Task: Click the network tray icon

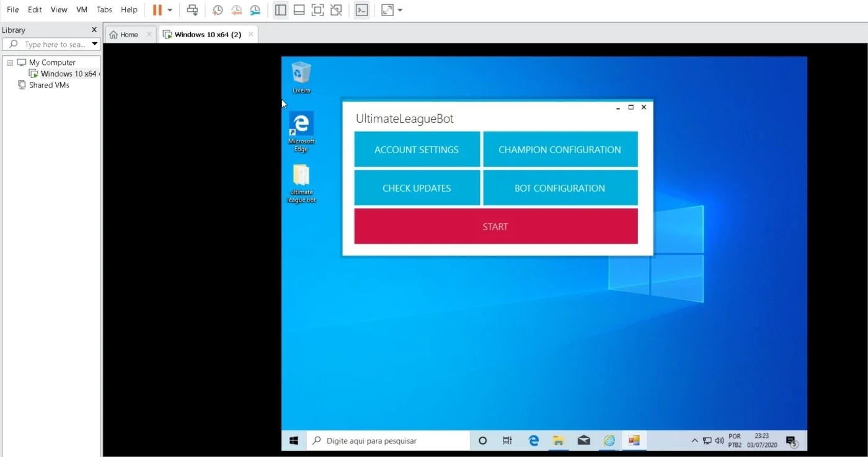Action: coord(707,441)
